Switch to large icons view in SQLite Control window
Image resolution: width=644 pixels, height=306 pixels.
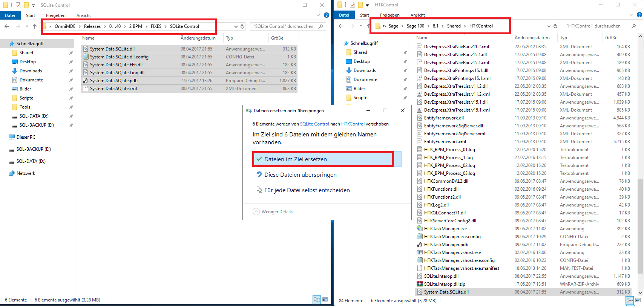click(x=325, y=300)
